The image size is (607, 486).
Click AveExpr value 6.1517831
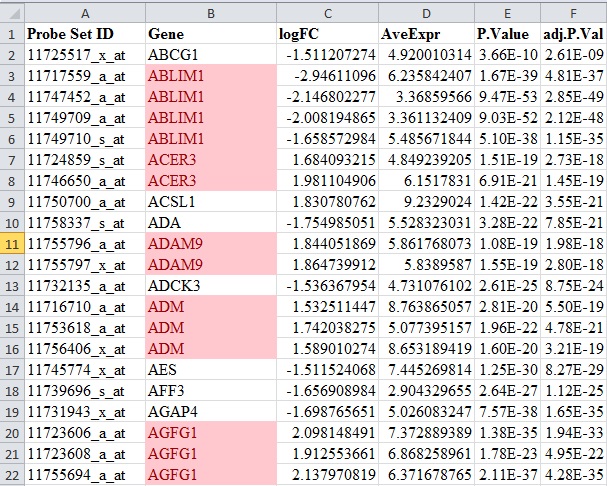tap(426, 181)
